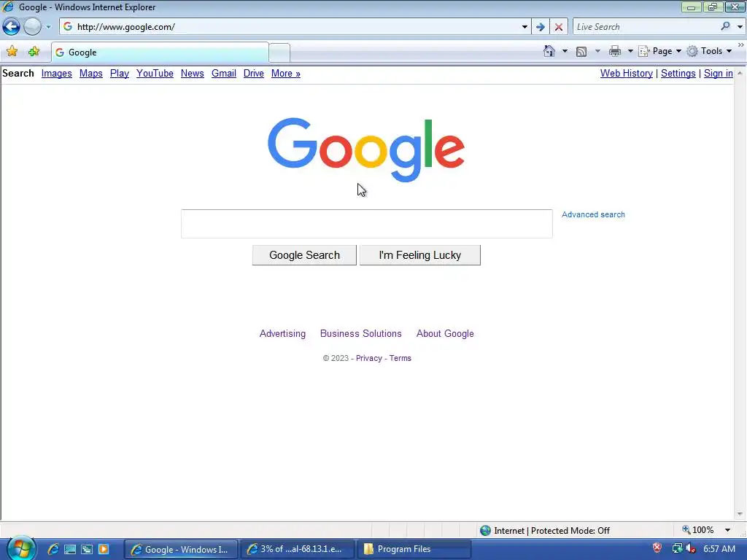Open a new blank tab button

(x=279, y=52)
